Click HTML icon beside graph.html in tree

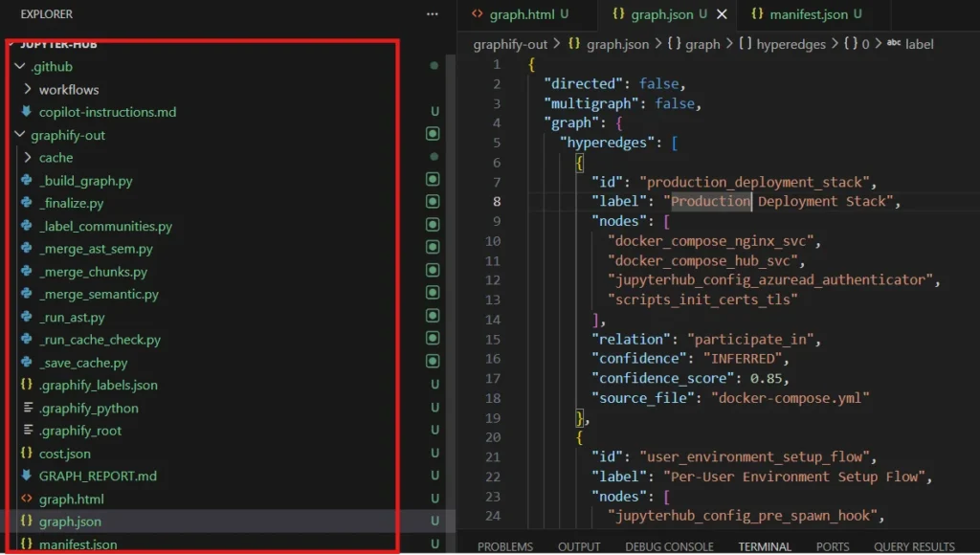click(26, 499)
